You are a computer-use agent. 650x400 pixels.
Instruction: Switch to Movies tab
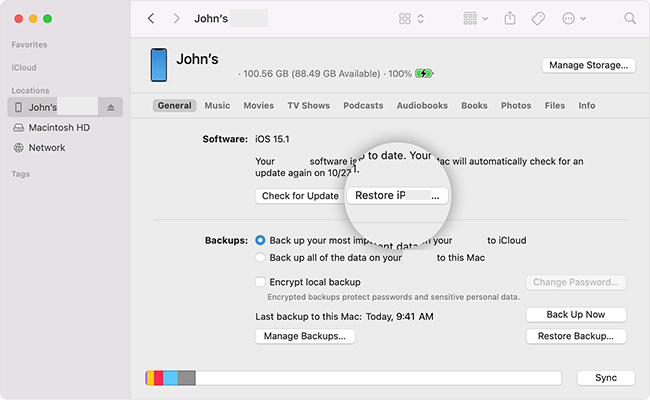click(259, 105)
